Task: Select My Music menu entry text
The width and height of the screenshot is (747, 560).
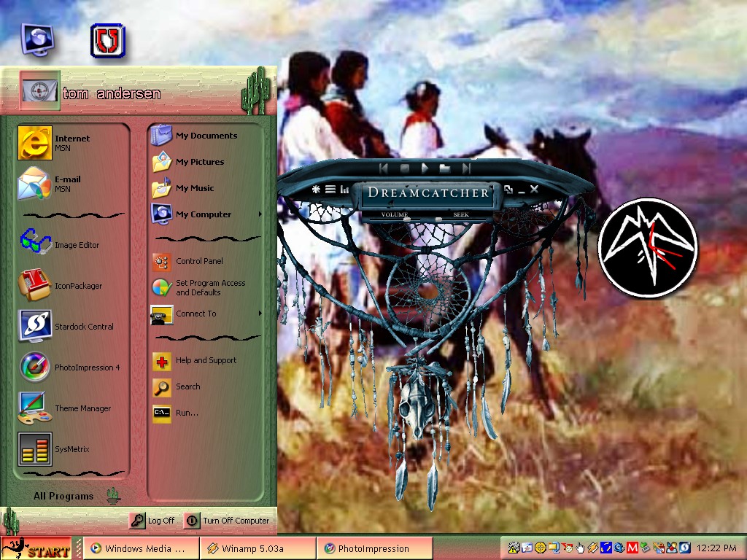Action: (194, 188)
